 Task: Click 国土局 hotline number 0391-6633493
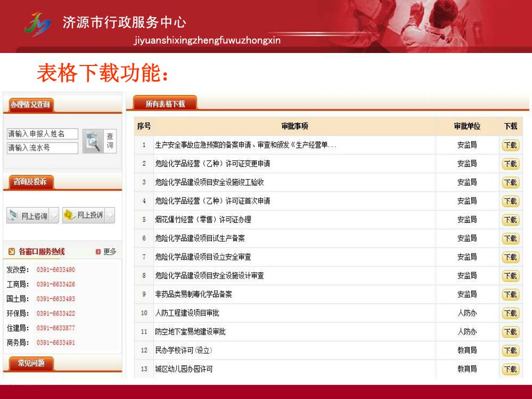coord(56,299)
